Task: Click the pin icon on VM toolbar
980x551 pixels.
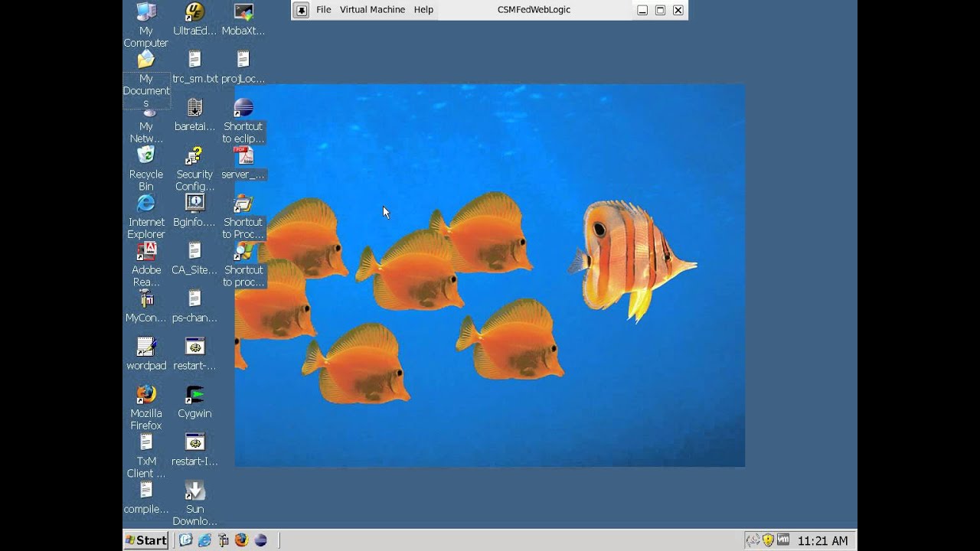Action: (x=302, y=10)
